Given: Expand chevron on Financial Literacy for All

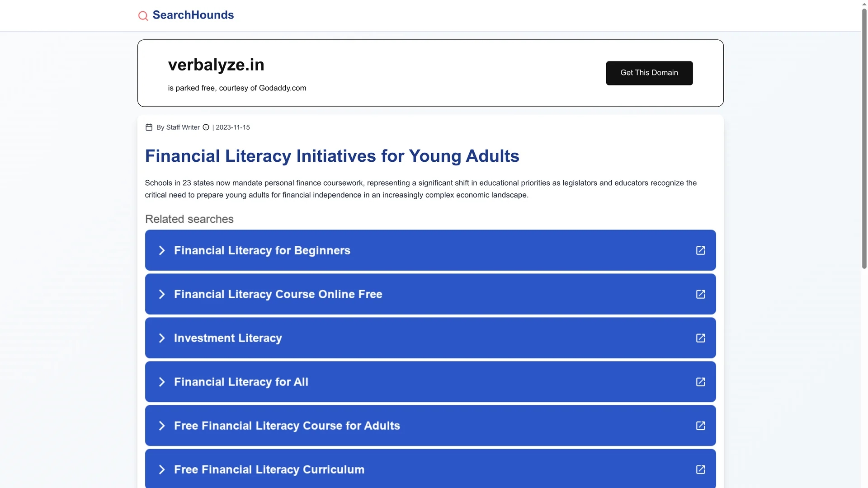Looking at the screenshot, I should 162,382.
